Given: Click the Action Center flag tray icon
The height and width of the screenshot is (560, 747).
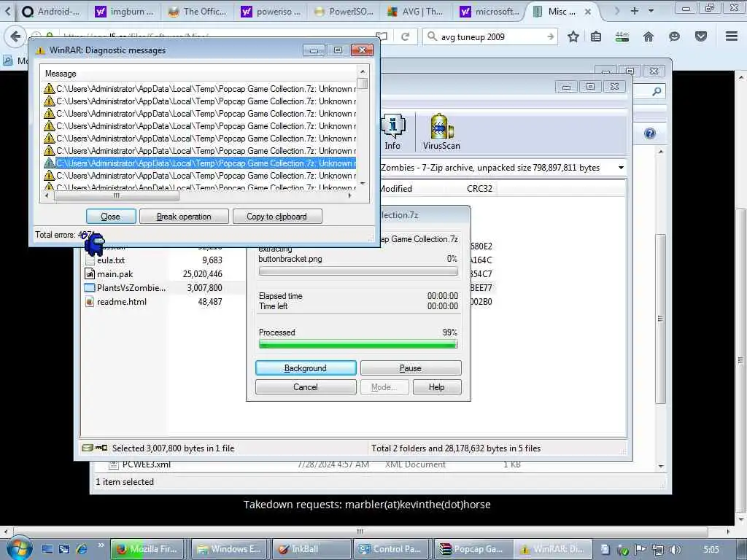Looking at the screenshot, I should (x=640, y=550).
